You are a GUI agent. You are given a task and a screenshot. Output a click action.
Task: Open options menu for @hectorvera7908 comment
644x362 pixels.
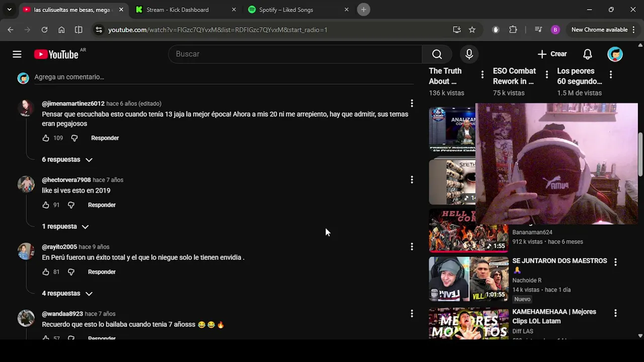[x=412, y=180]
